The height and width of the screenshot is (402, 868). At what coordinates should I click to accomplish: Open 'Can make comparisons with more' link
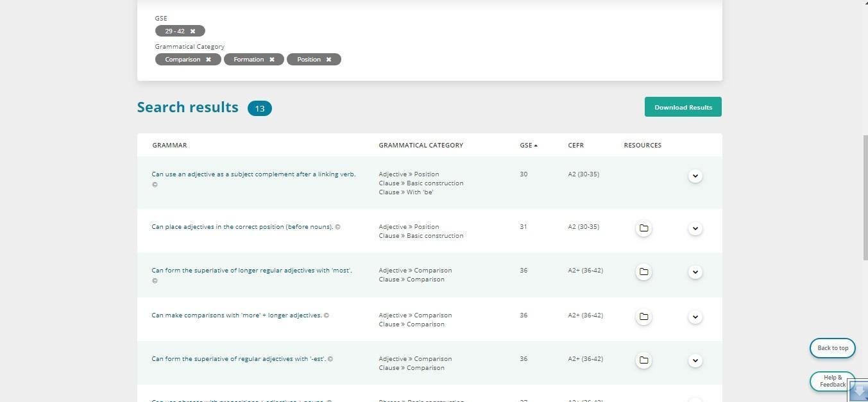(x=237, y=315)
